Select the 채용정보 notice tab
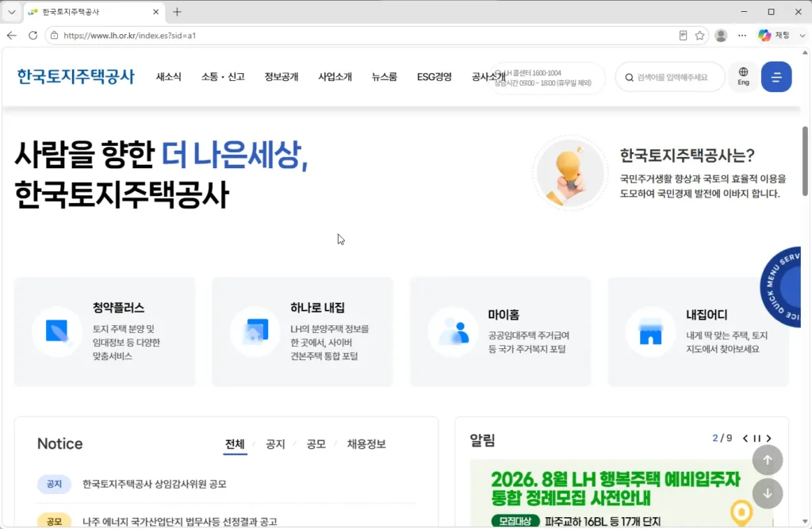This screenshot has width=812, height=529. 366,444
